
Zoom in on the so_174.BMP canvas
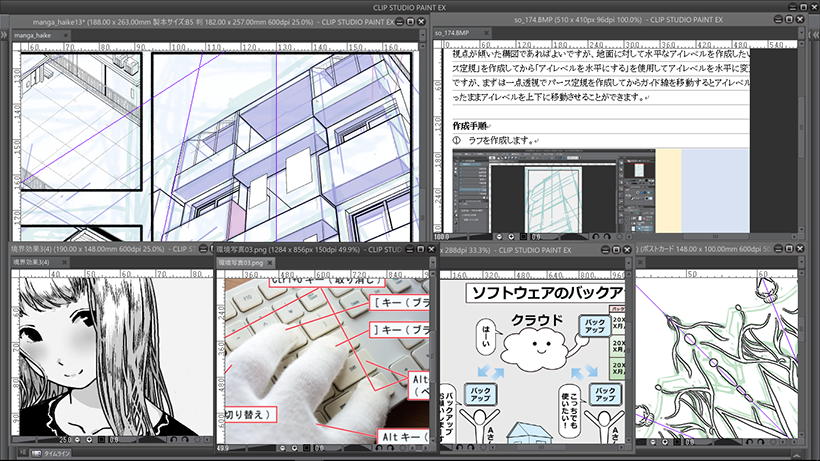pos(511,236)
